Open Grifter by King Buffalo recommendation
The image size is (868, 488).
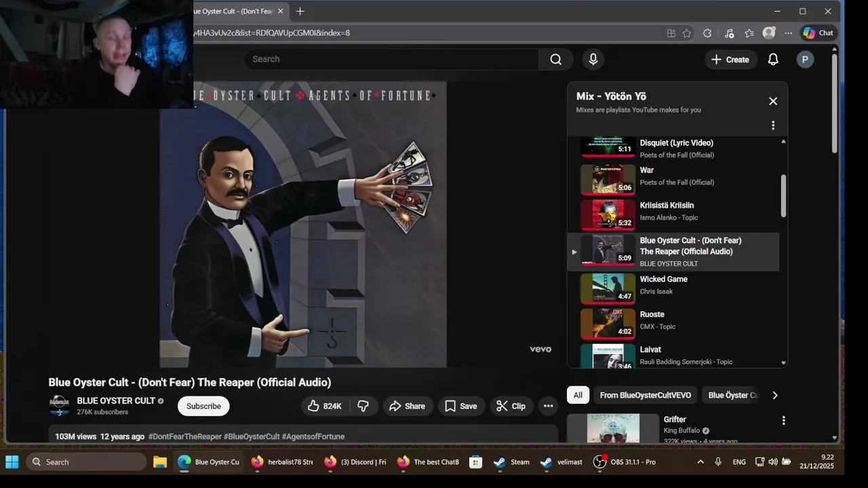click(x=674, y=420)
